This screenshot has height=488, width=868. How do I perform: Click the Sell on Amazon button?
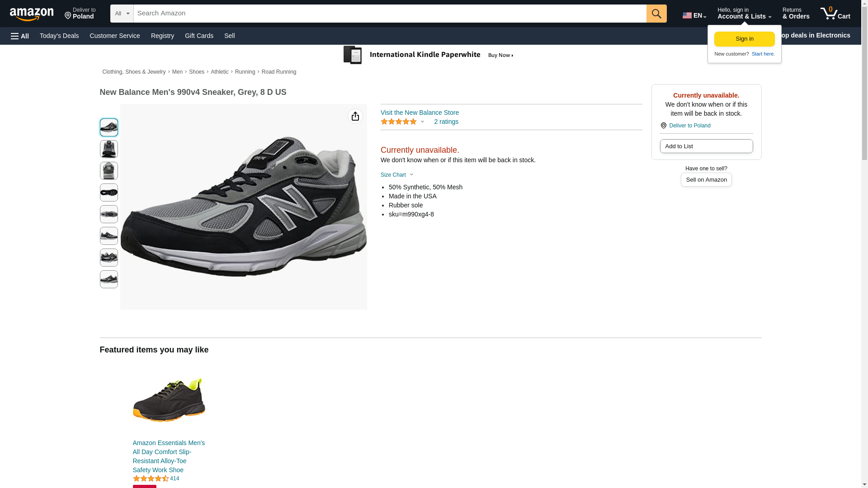[706, 179]
